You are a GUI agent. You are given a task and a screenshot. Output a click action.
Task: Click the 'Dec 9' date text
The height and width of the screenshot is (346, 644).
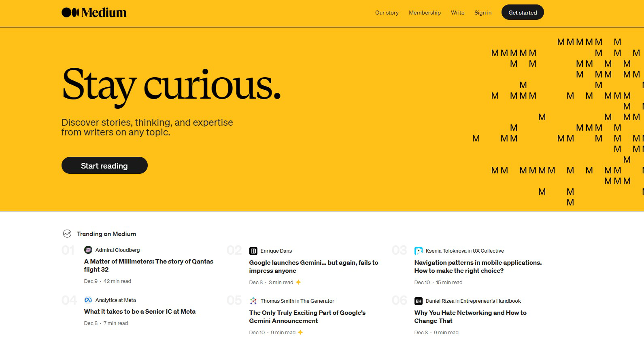point(91,281)
